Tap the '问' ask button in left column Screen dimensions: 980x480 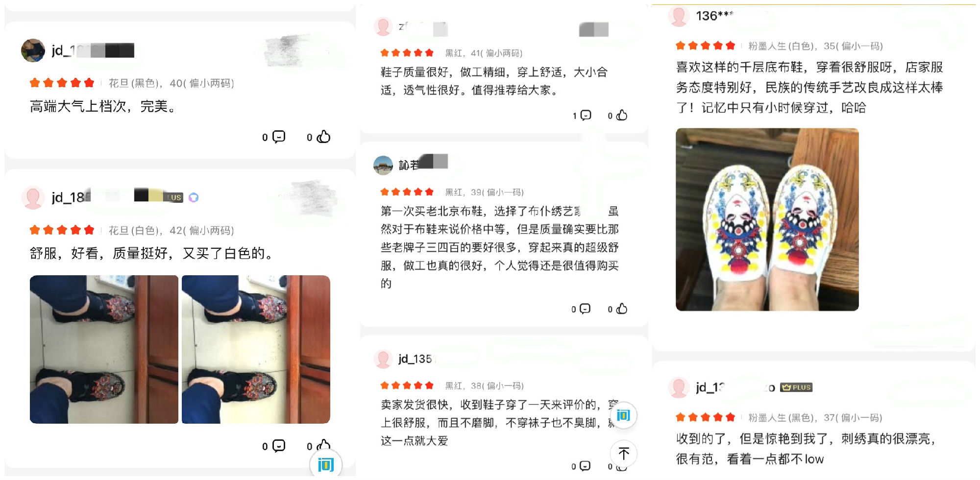point(326,463)
